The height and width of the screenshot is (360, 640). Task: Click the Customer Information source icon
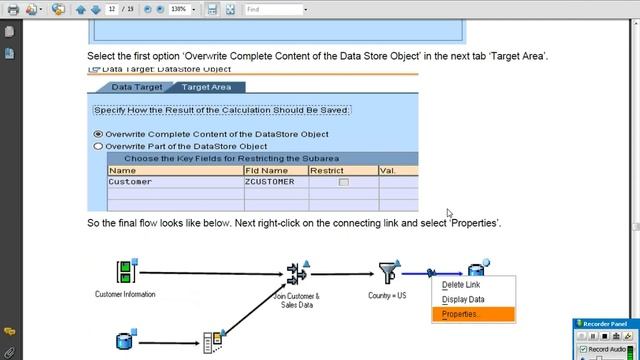[x=126, y=271]
